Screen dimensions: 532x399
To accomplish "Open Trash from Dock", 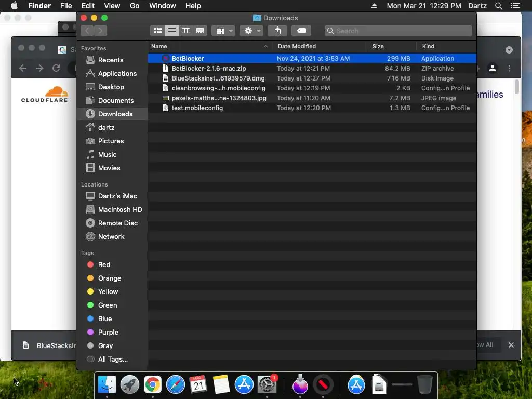I will 425,384.
